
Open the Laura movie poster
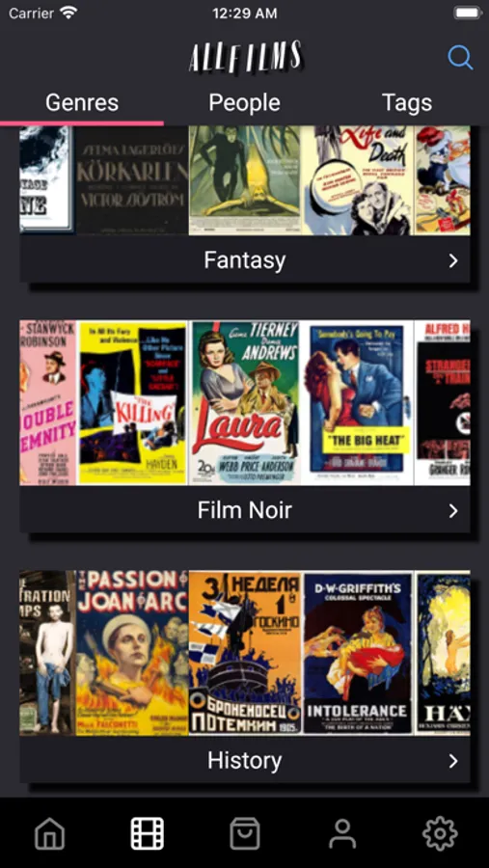pyautogui.click(x=245, y=403)
